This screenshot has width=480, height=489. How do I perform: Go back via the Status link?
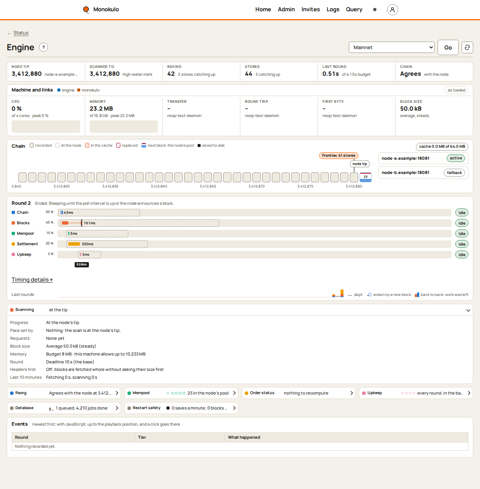(x=21, y=33)
